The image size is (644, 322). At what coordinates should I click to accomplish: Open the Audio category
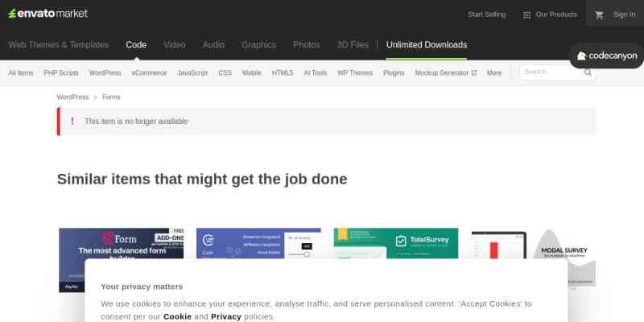(213, 45)
